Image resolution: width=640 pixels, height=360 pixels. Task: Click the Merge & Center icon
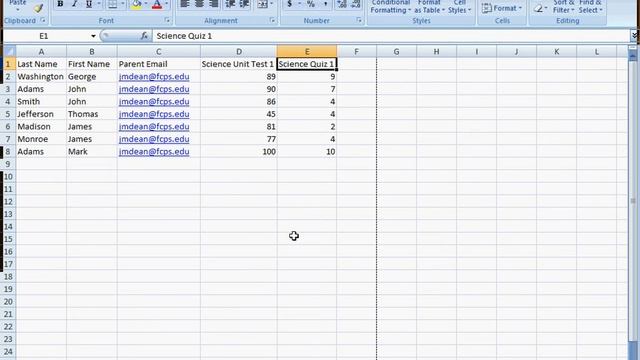click(x=262, y=4)
